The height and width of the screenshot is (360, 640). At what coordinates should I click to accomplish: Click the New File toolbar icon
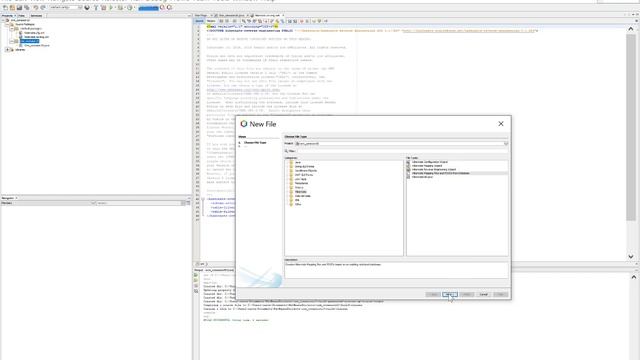(5, 7)
